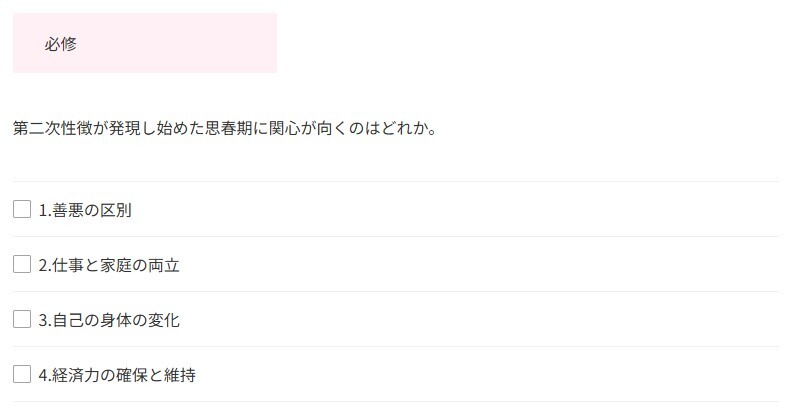Viewport: 794px width, 417px height.
Task: Click the 必修 category label
Action: coord(60,44)
